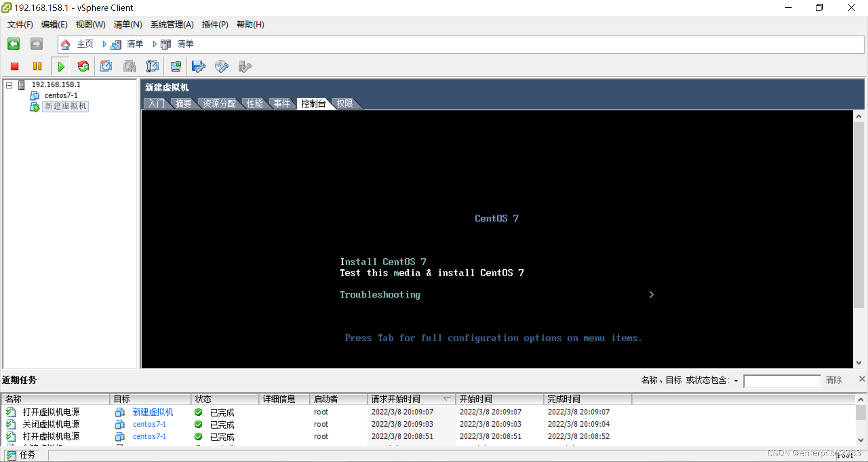The image size is (868, 462).
Task: Click the CD/DVD drive connect icon
Action: [x=222, y=67]
